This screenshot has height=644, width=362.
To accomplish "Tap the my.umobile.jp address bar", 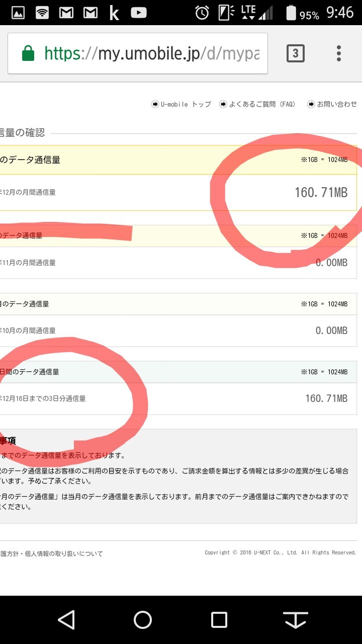I will 138,53.
